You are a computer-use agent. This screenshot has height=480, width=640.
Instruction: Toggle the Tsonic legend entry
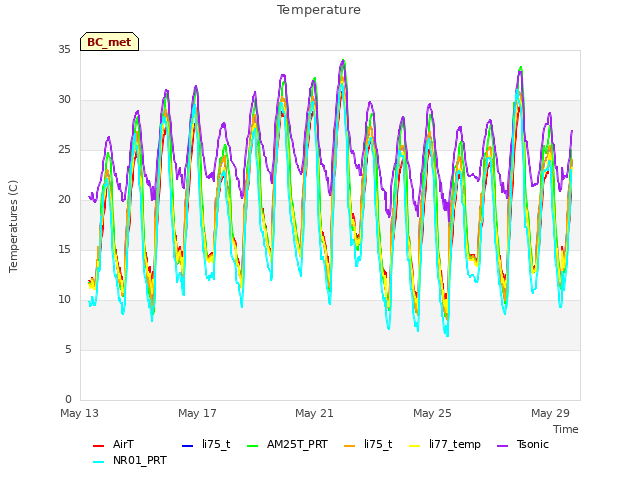tap(523, 444)
